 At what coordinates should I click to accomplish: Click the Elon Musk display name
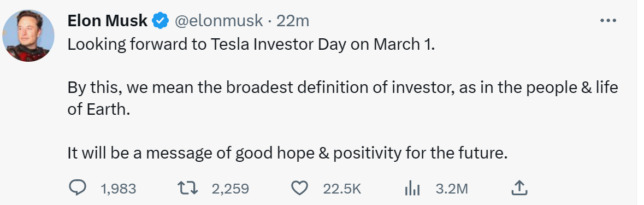(x=108, y=21)
